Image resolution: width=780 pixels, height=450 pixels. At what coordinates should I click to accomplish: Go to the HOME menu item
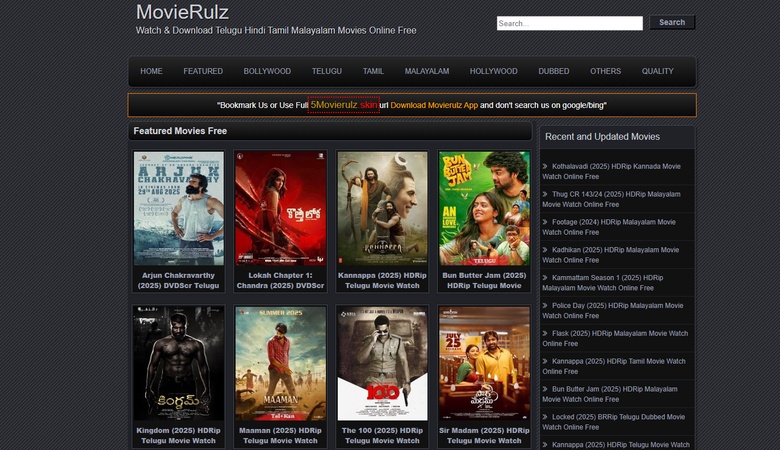coord(151,72)
